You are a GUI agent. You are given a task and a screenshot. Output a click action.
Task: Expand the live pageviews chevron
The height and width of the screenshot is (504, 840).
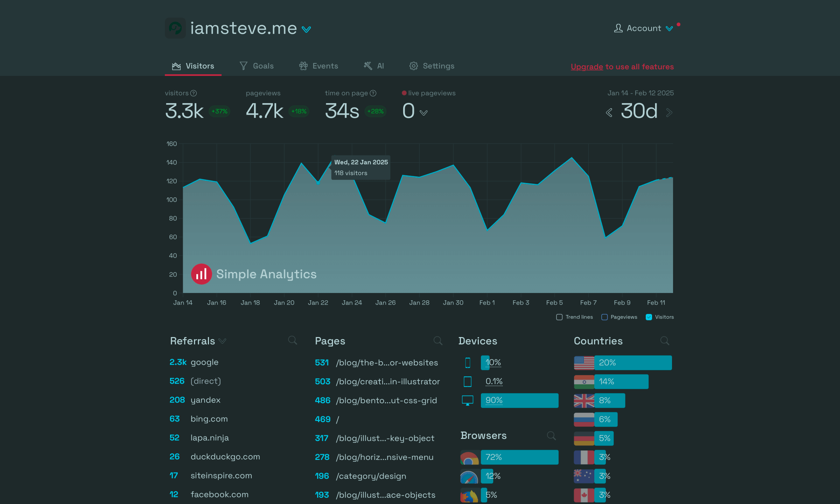[423, 113]
